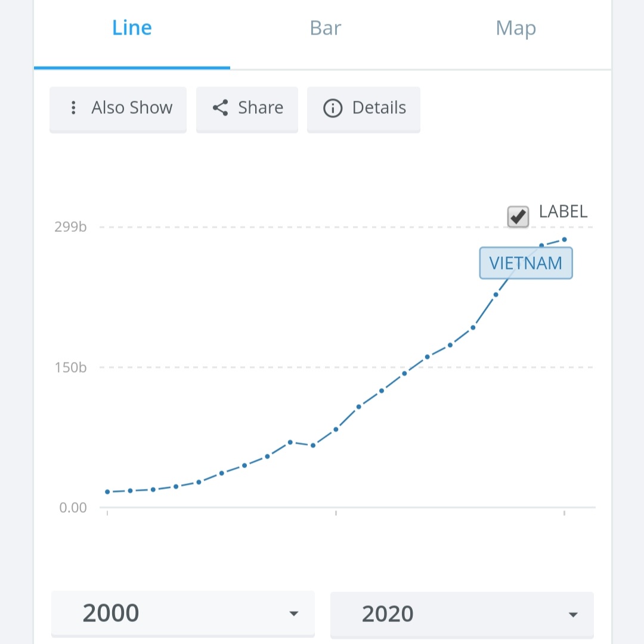Screen dimensions: 644x644
Task: Click the Share button
Action: click(247, 109)
